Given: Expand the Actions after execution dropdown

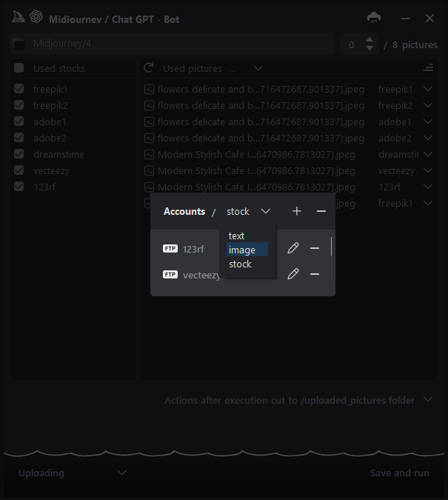Looking at the screenshot, I should 428,399.
